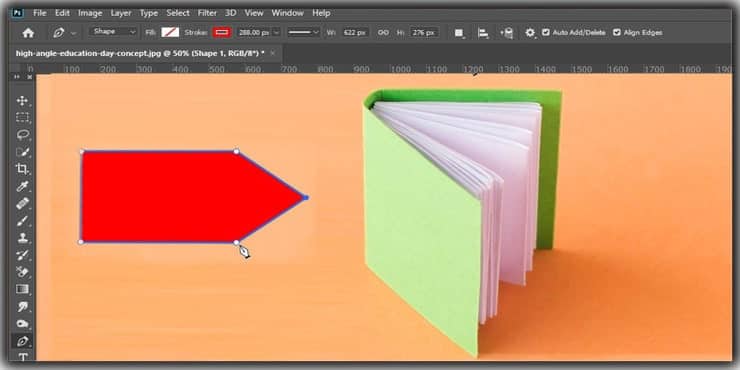The image size is (740, 370).
Task: Click the bottom-left shape anchor point
Action: pos(81,242)
